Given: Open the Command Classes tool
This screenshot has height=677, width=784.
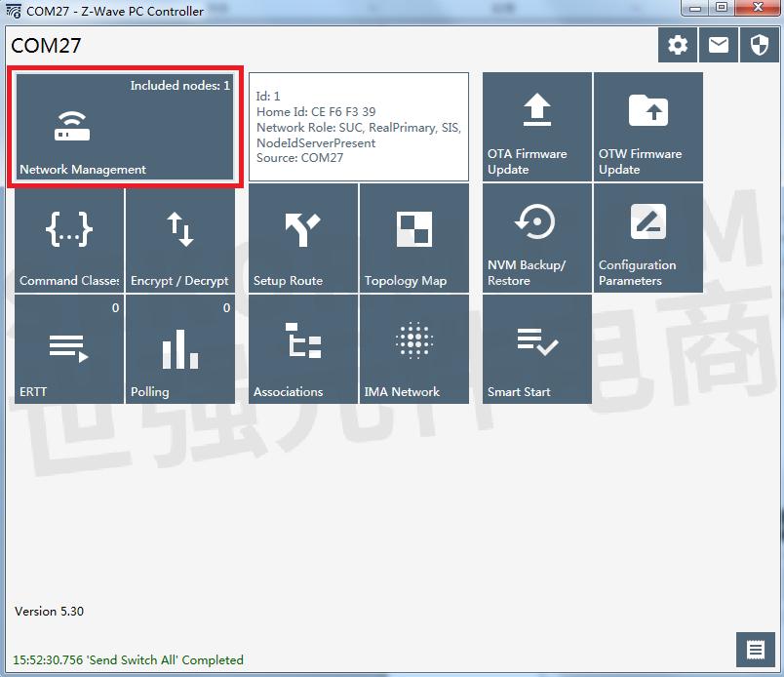Looking at the screenshot, I should (x=68, y=237).
